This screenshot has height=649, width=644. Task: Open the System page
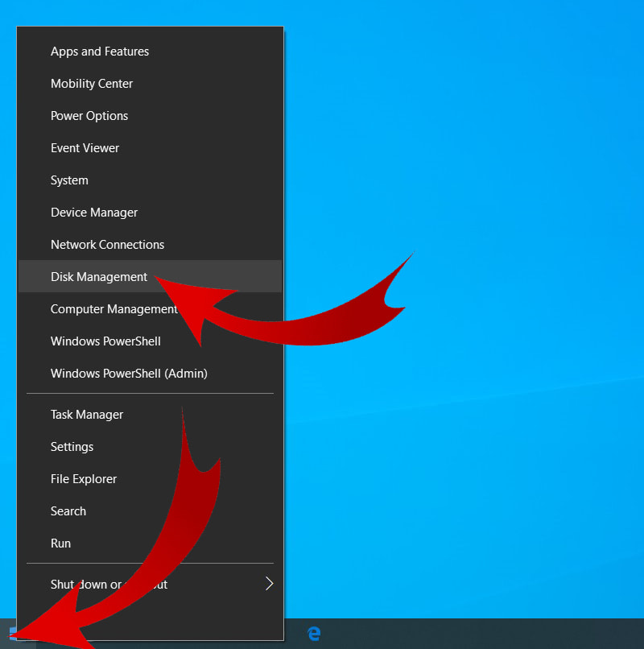point(69,180)
